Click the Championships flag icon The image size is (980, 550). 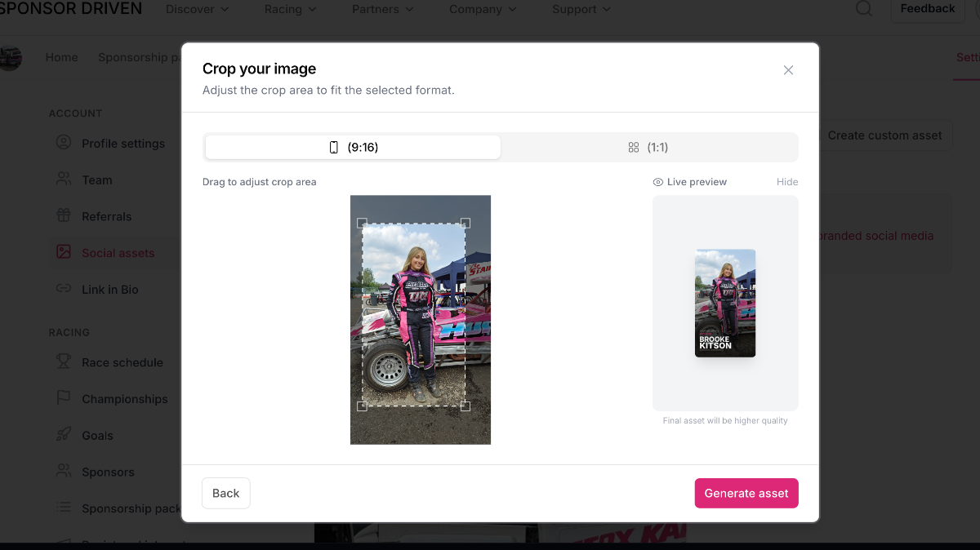point(64,398)
